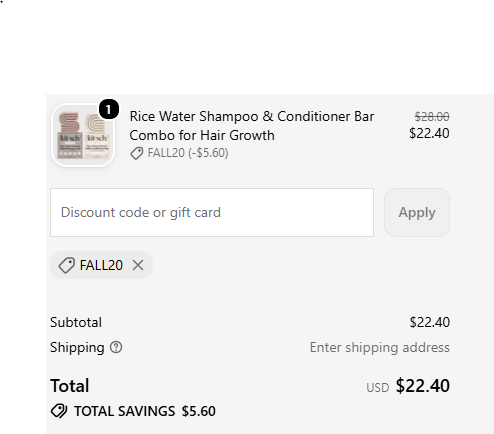Image resolution: width=494 pixels, height=434 pixels.
Task: Click the Subtotal label
Action: tap(76, 322)
